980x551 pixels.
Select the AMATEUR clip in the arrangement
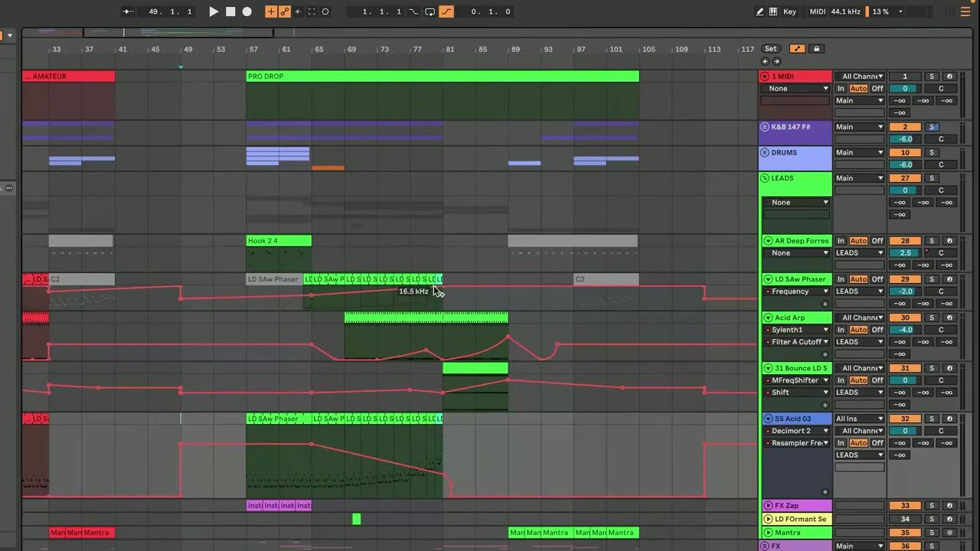click(68, 77)
